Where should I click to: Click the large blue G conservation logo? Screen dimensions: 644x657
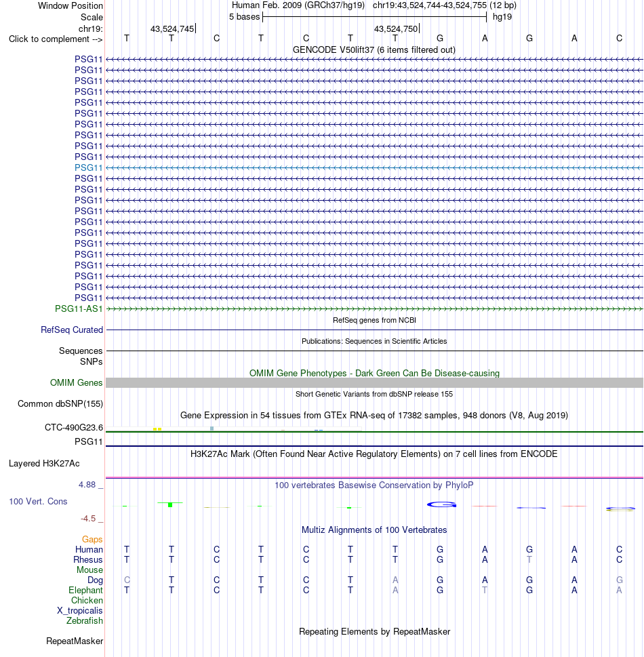click(441, 504)
